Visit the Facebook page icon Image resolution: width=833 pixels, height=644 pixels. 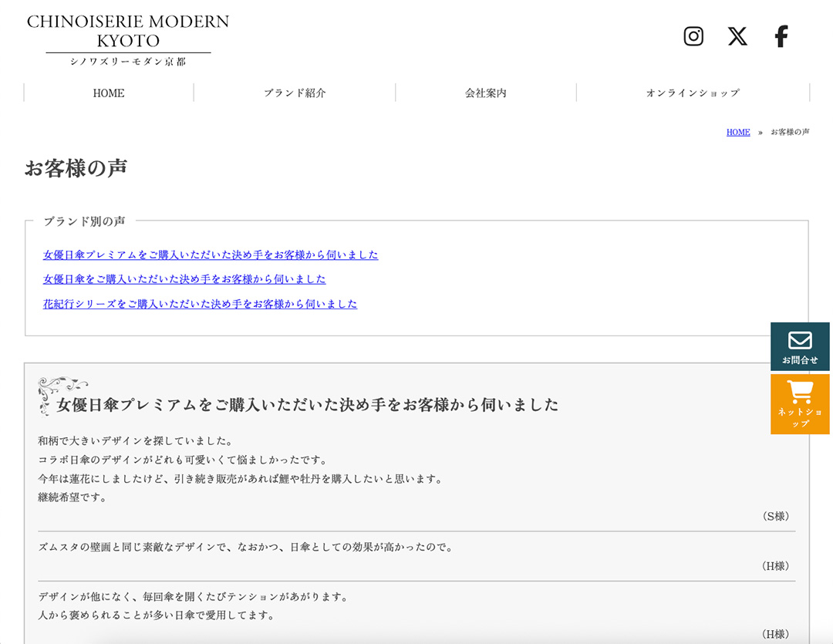[781, 36]
